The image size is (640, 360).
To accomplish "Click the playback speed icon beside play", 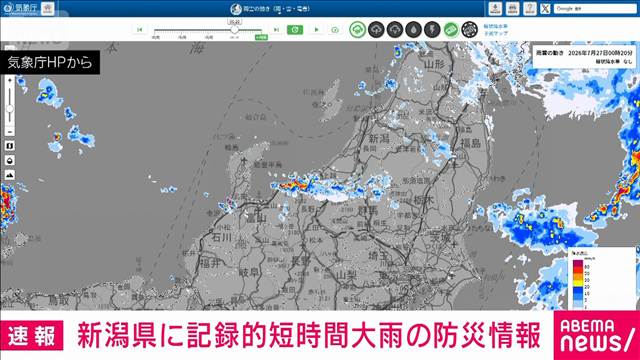I will (x=335, y=30).
